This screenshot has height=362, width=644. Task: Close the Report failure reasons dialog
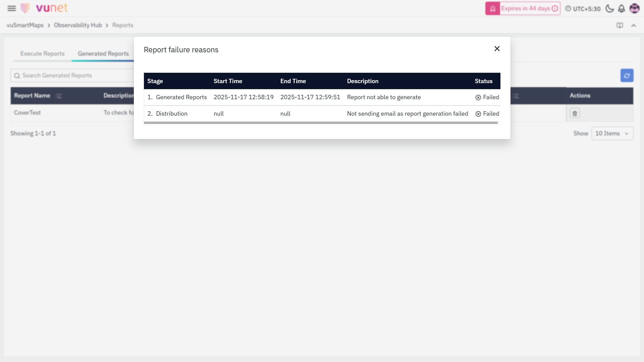(x=497, y=49)
